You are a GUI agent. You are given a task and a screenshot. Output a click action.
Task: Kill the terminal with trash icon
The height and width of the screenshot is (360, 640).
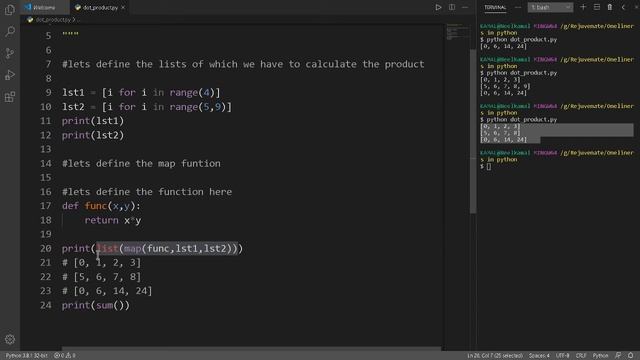(x=610, y=7)
